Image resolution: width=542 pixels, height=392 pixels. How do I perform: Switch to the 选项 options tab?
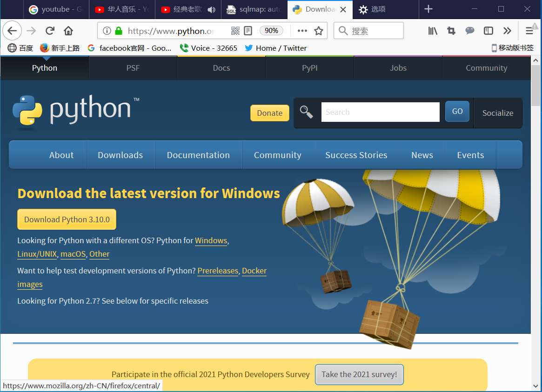click(x=385, y=9)
